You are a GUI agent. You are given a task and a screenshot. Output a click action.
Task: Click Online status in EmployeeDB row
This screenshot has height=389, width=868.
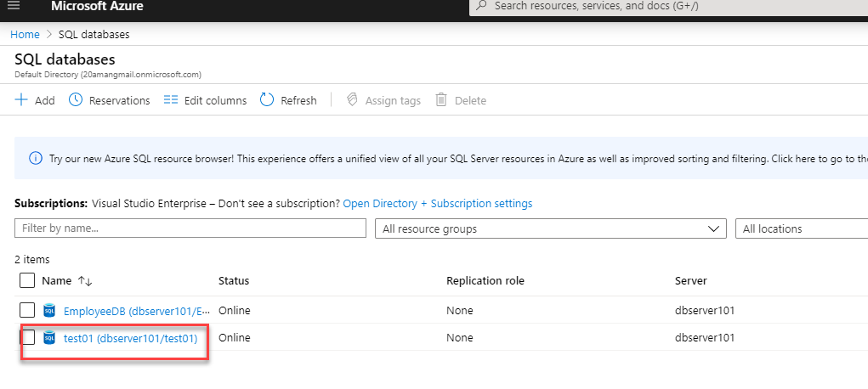pos(234,310)
